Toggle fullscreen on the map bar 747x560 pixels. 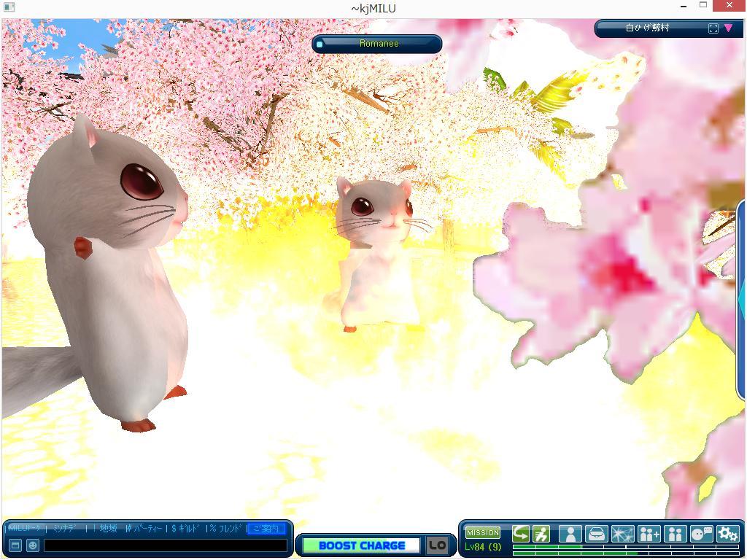click(713, 28)
